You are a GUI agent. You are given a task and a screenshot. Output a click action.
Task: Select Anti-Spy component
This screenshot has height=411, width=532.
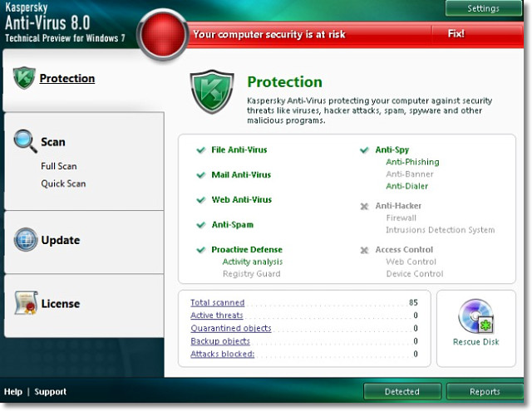[x=392, y=149]
